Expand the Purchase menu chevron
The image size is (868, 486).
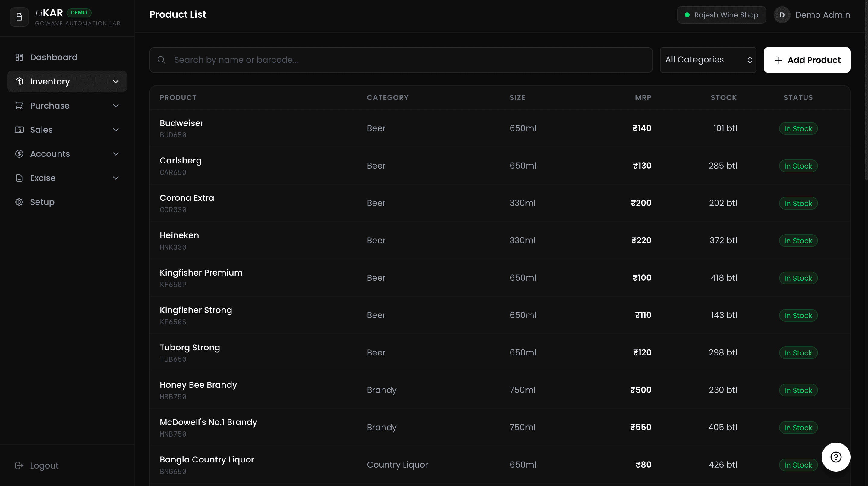[x=115, y=106]
